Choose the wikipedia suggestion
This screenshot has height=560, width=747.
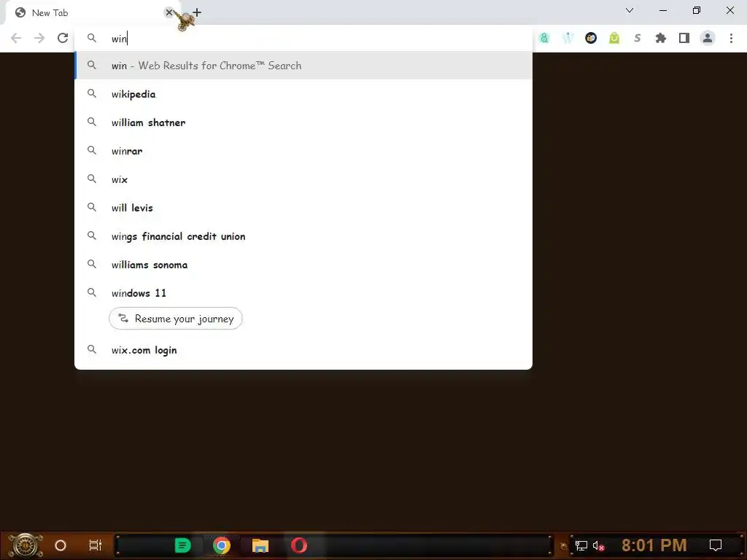click(x=303, y=94)
